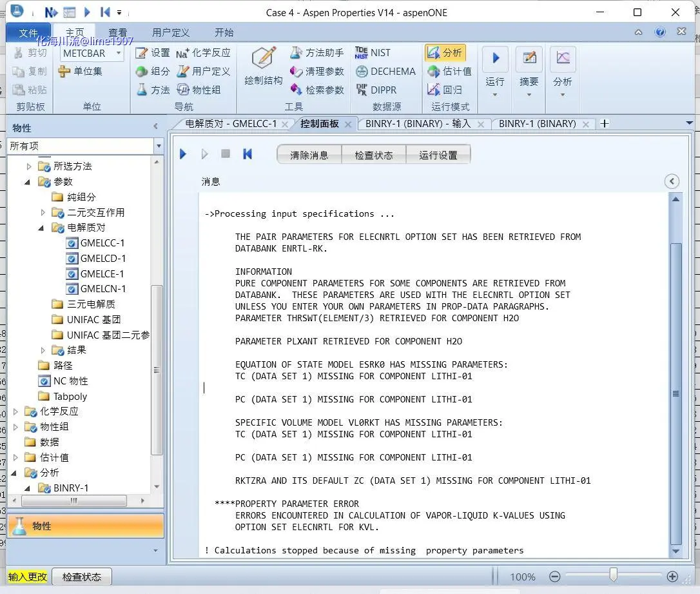This screenshot has height=594, width=700.
Task: Open the NIST data source
Action: click(x=373, y=53)
